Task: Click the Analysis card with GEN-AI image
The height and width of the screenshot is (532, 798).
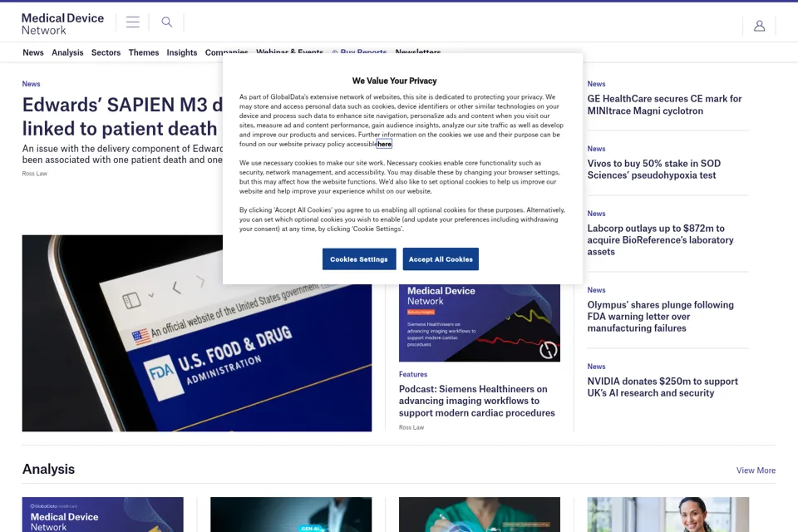Action: tap(291, 515)
